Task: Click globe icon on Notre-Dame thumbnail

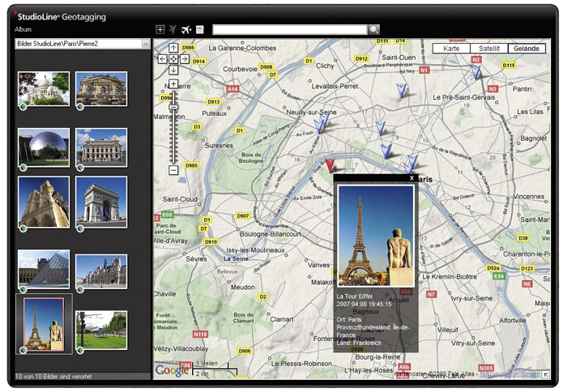Action: tap(23, 228)
